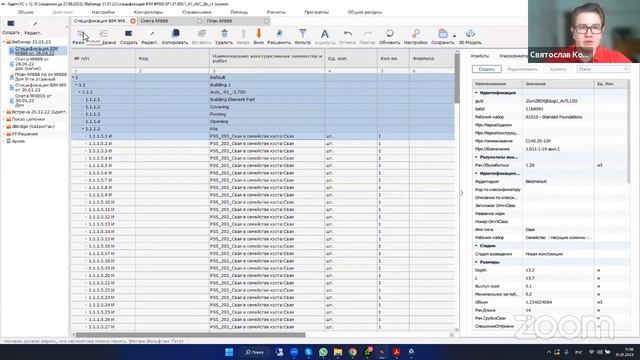The image size is (640, 360).
Task: Expand the Встреча 20.12.22 folder
Action: (x=4, y=112)
